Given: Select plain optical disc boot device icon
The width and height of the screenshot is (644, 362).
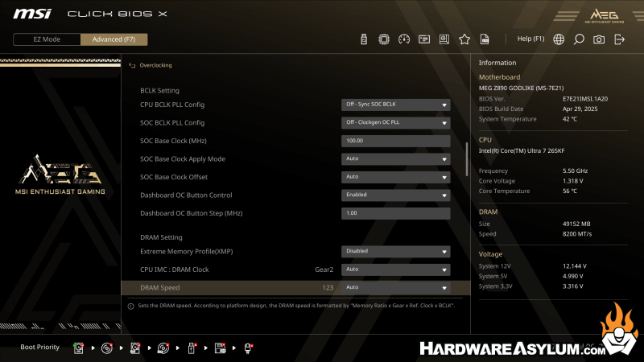Looking at the screenshot, I should [107, 348].
